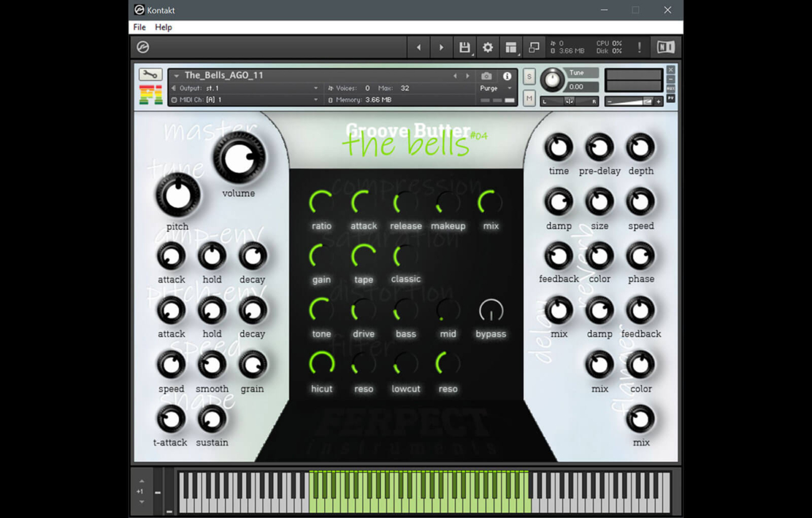Adjust the sustain shape knob

click(212, 419)
